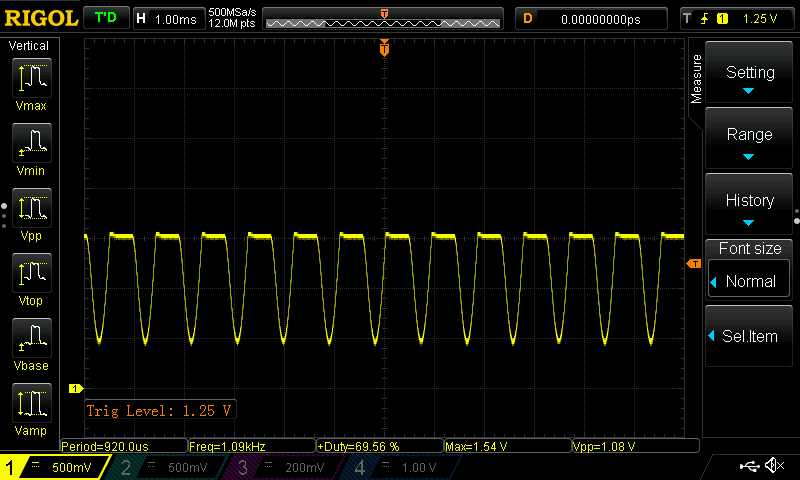This screenshot has width=800, height=480.
Task: Click the trigger level 1.25 V readout
Action: pos(760,19)
